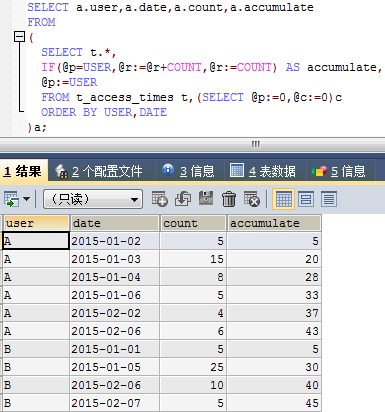Open export icon dropdown arrow
Image resolution: width=385 pixels, height=412 pixels.
pyautogui.click(x=26, y=199)
